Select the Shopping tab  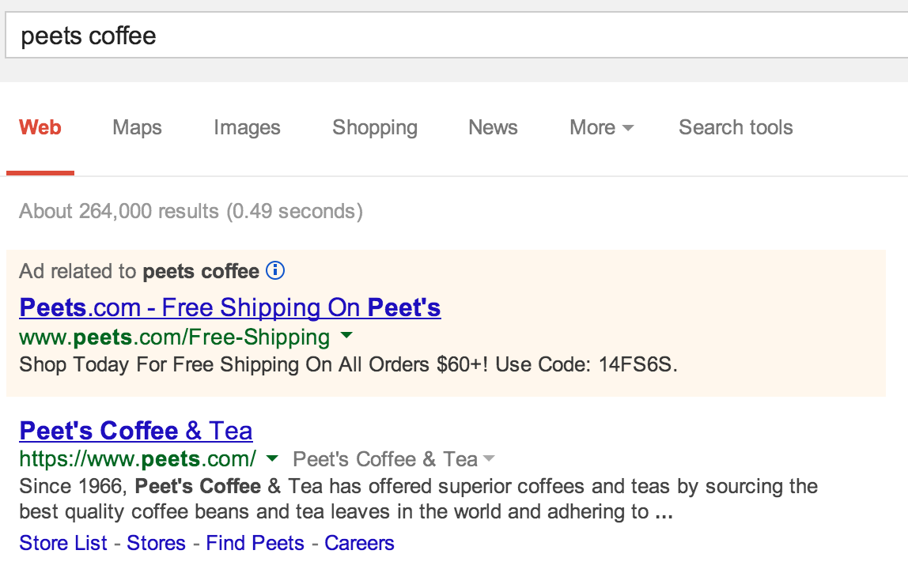tap(375, 127)
